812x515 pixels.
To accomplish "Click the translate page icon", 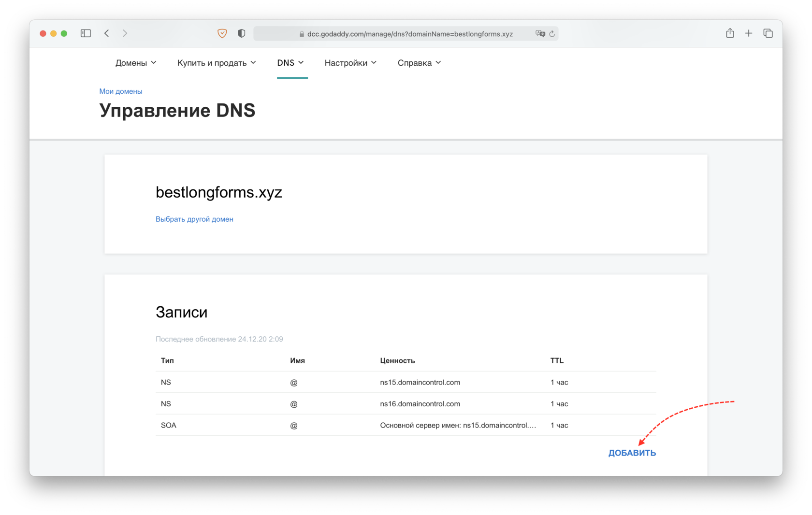I will [540, 34].
